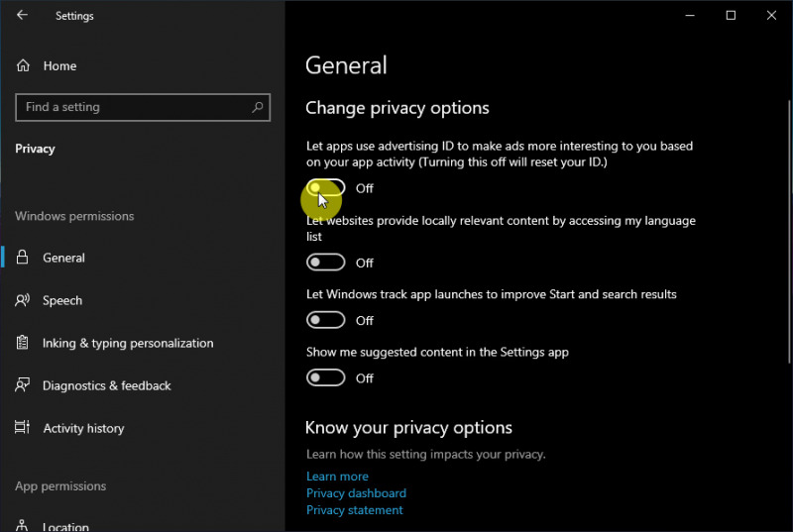793x532 pixels.
Task: Click the Diagnostics & feedback icon
Action: pos(23,385)
